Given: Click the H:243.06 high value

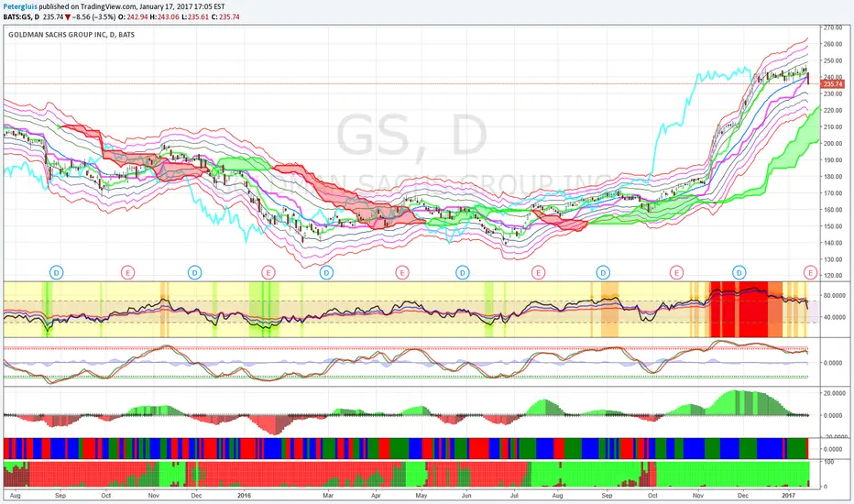Looking at the screenshot, I should pyautogui.click(x=165, y=16).
